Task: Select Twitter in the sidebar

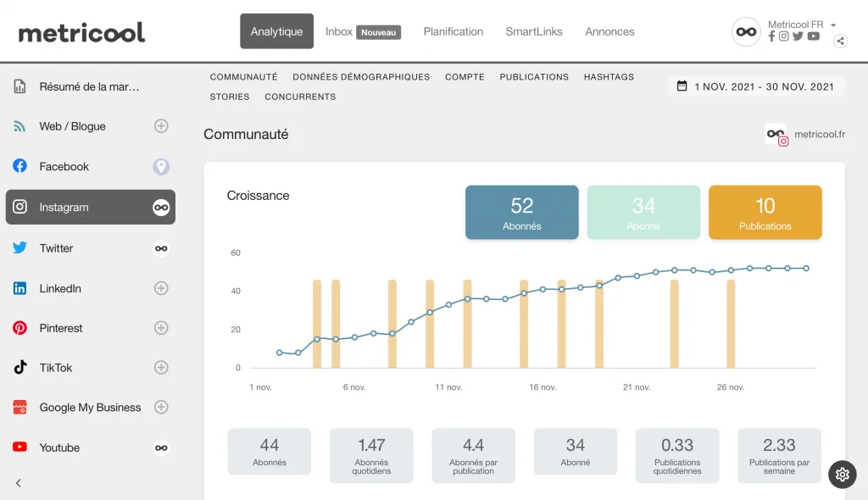Action: coord(56,248)
